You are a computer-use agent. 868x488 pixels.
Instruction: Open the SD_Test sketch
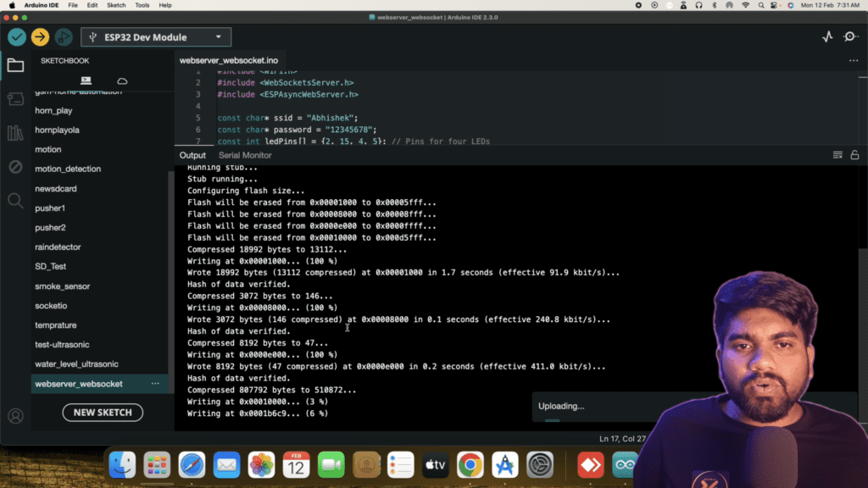(x=50, y=266)
